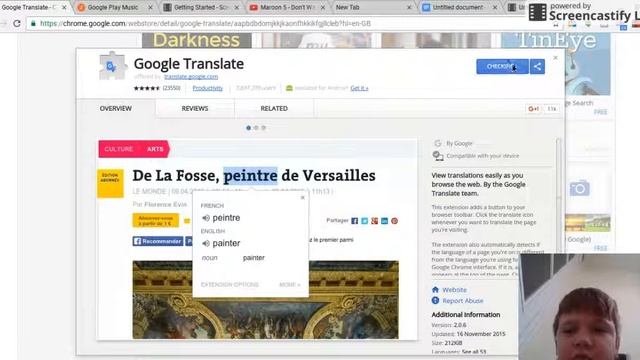Click the Darkness banner in background store
The width and height of the screenshot is (640, 360).
196,40
